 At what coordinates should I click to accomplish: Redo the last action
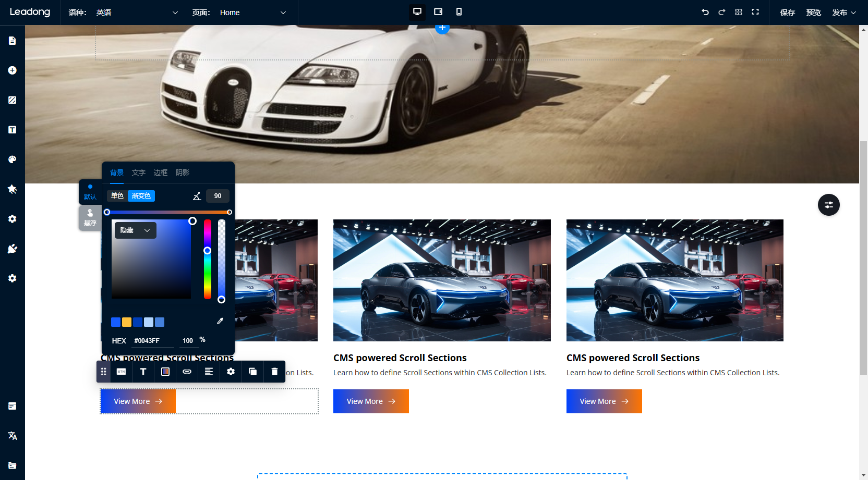pyautogui.click(x=722, y=12)
